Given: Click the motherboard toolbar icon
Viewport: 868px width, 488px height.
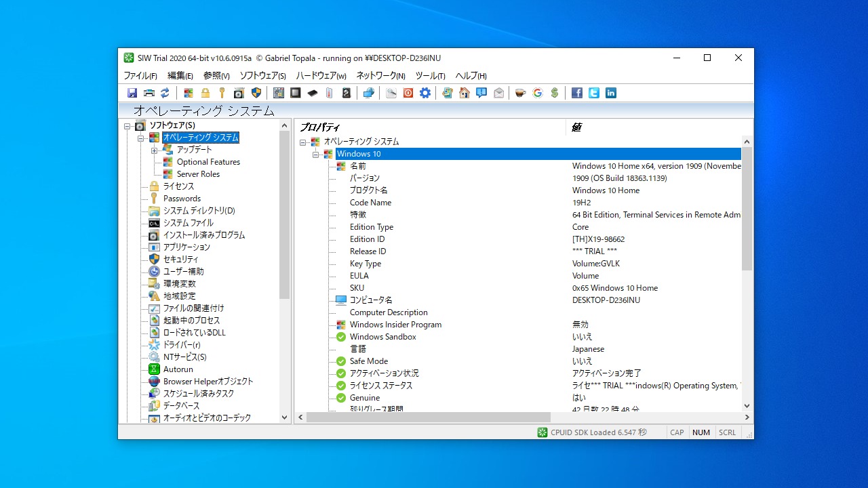Looking at the screenshot, I should tap(279, 93).
